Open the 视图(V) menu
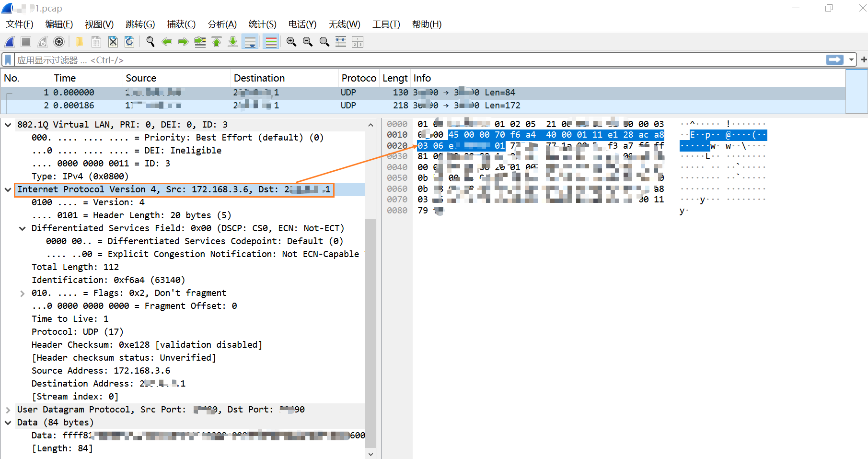Screen dimensions: 868x459 [x=99, y=24]
